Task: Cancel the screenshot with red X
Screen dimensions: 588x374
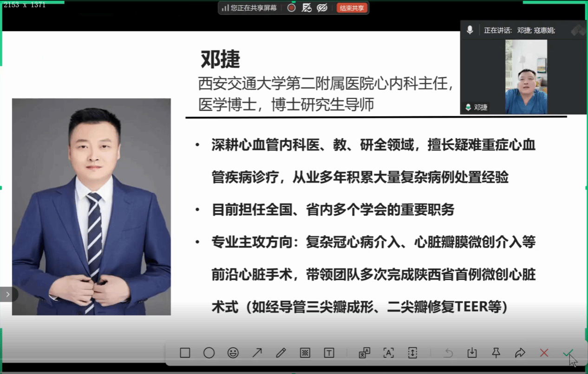Action: [x=544, y=353]
